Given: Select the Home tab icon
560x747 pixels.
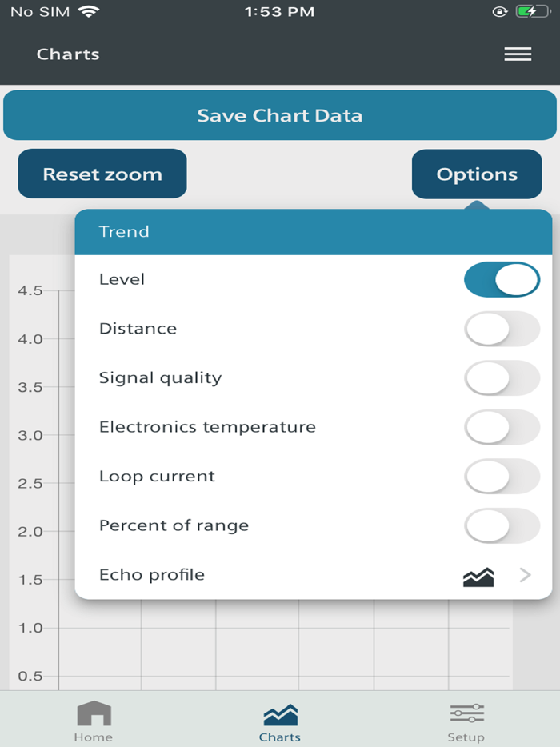Looking at the screenshot, I should tap(94, 713).
